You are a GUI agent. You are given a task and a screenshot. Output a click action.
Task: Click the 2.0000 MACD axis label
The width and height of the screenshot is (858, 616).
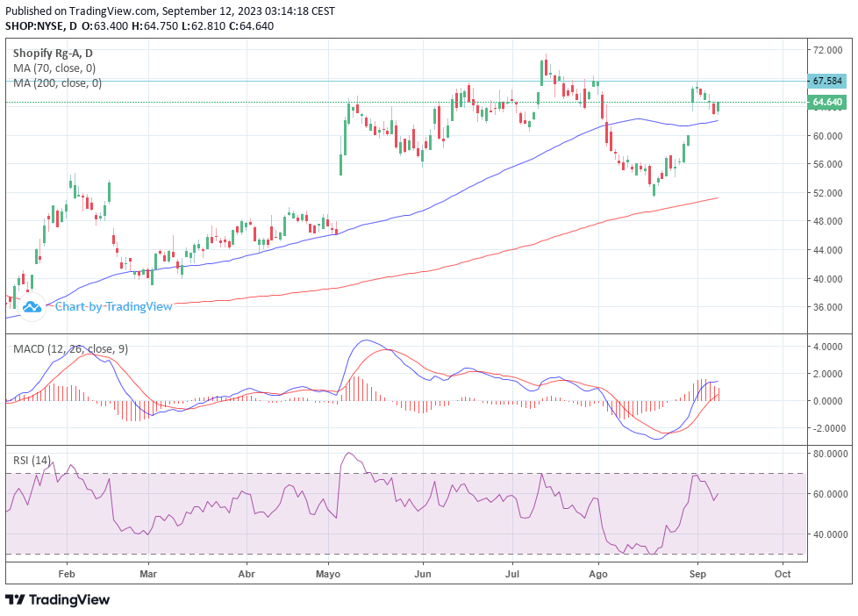click(x=827, y=374)
